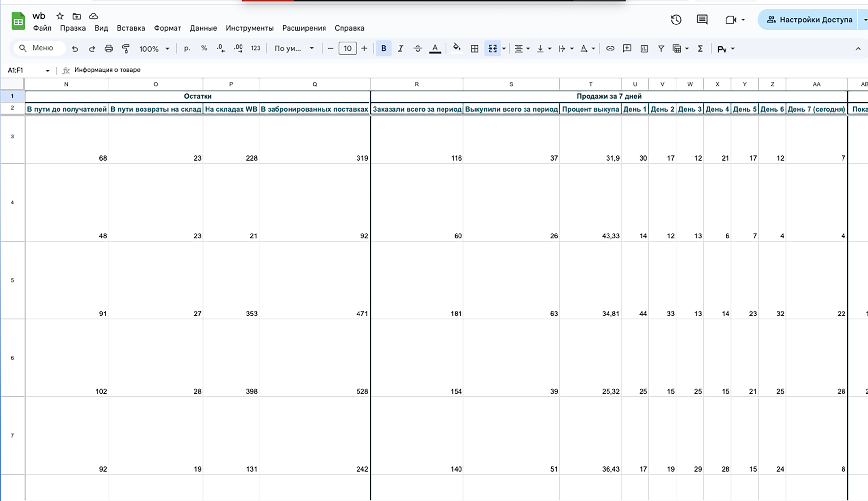
Task: Create a filter using funnel icon
Action: click(x=661, y=49)
